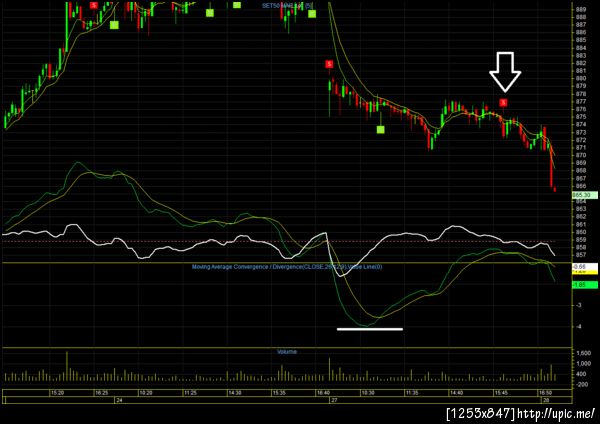Click the 889 level on the price axis
Image resolution: width=600 pixels, height=424 pixels.
point(580,10)
